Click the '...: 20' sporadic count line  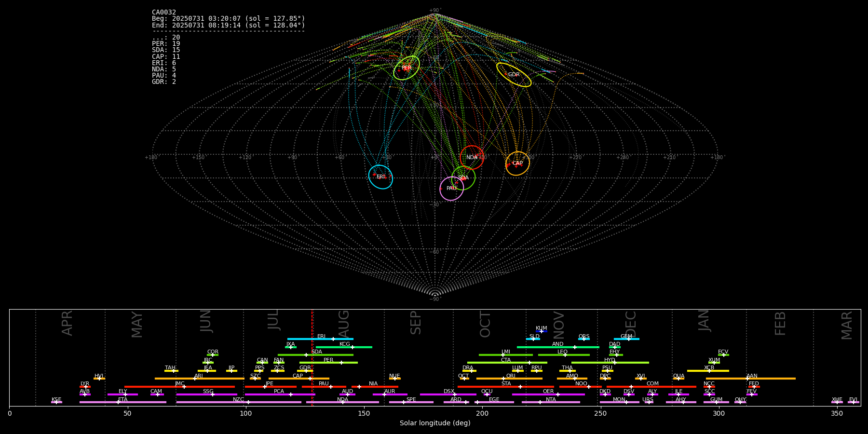[166, 38]
